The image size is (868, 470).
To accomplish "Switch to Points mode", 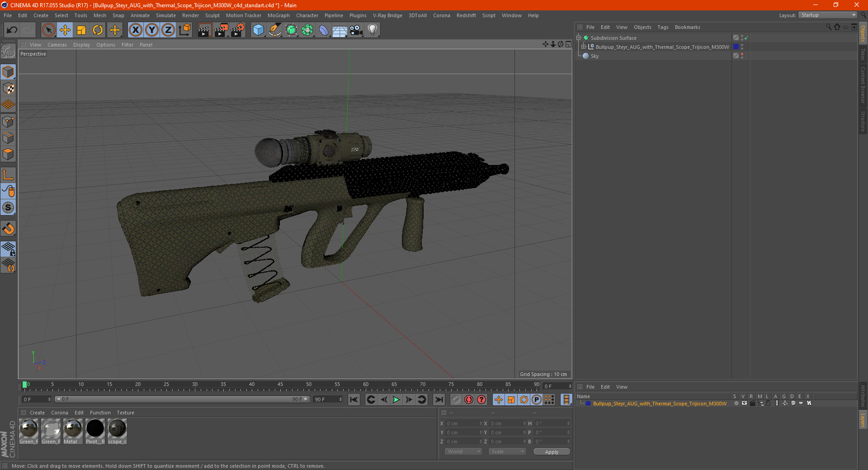I will coord(8,122).
